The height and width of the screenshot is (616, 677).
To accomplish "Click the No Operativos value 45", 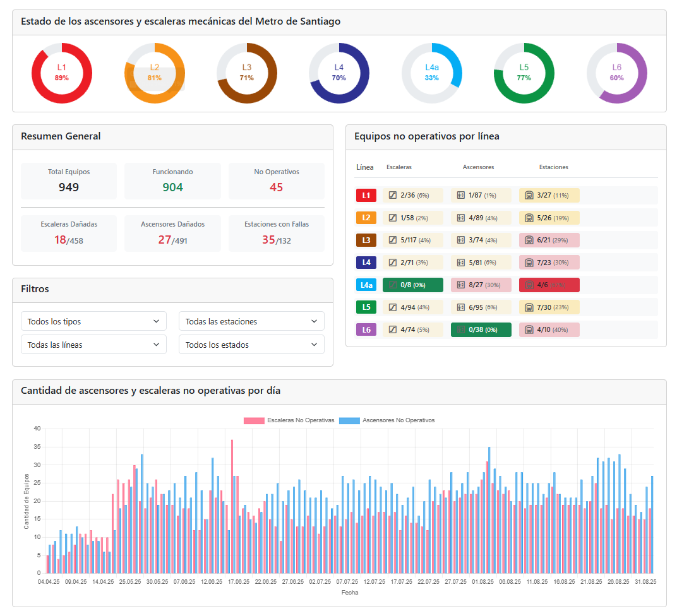I will click(x=277, y=187).
